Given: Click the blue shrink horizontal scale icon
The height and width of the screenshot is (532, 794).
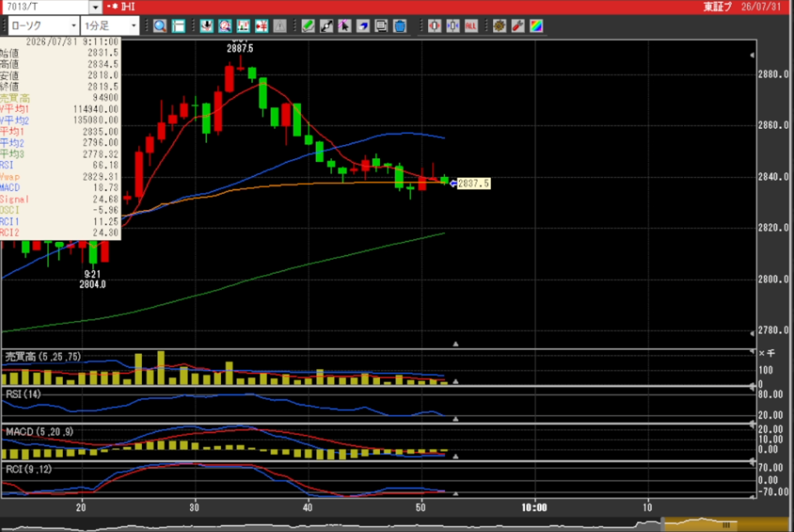Looking at the screenshot, I should coord(453,26).
